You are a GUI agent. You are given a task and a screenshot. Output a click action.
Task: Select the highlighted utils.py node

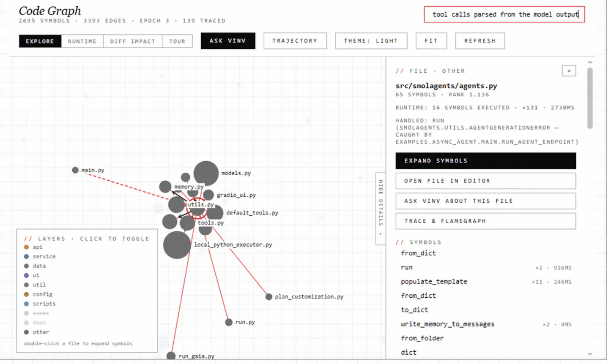197,208
